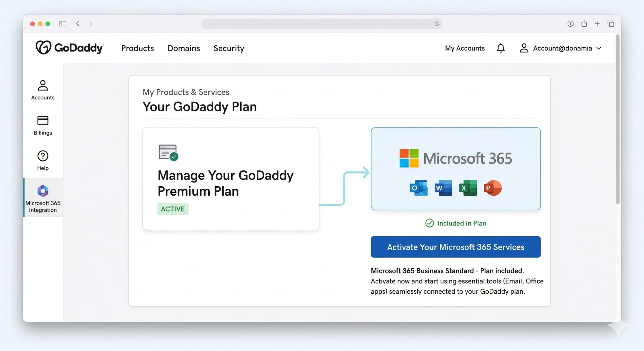
Task: Go back with browser back arrow
Action: [78, 23]
